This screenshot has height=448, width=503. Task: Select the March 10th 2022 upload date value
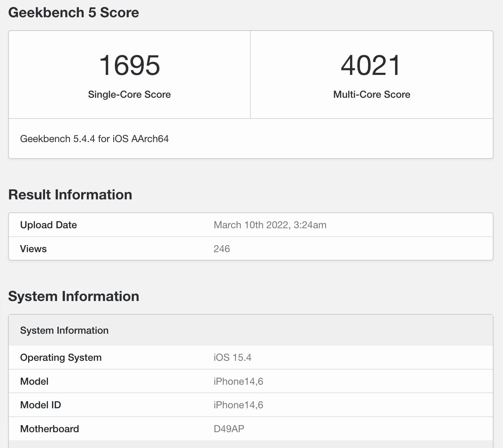pyautogui.click(x=270, y=225)
